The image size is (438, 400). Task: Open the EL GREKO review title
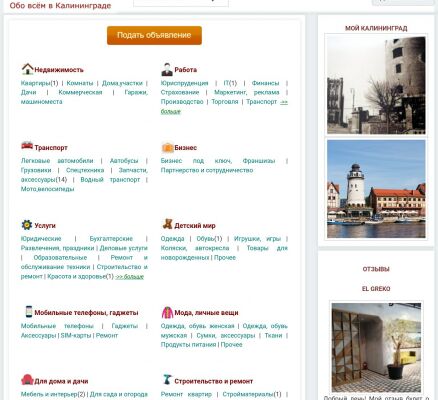tap(376, 289)
